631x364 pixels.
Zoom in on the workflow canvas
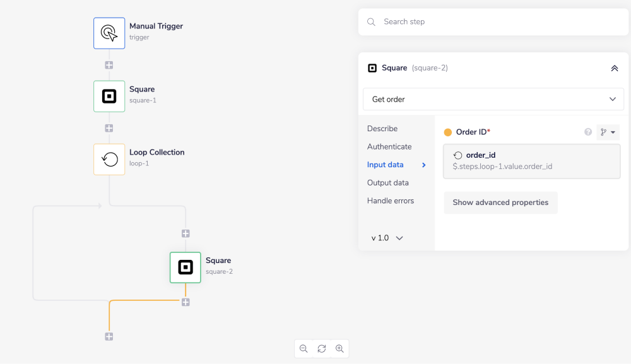pos(339,349)
